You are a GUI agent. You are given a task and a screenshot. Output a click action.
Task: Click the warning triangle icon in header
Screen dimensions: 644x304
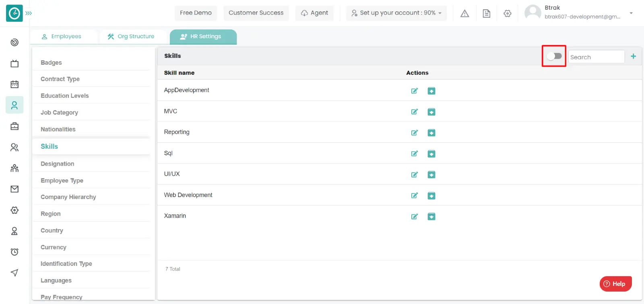tap(465, 13)
